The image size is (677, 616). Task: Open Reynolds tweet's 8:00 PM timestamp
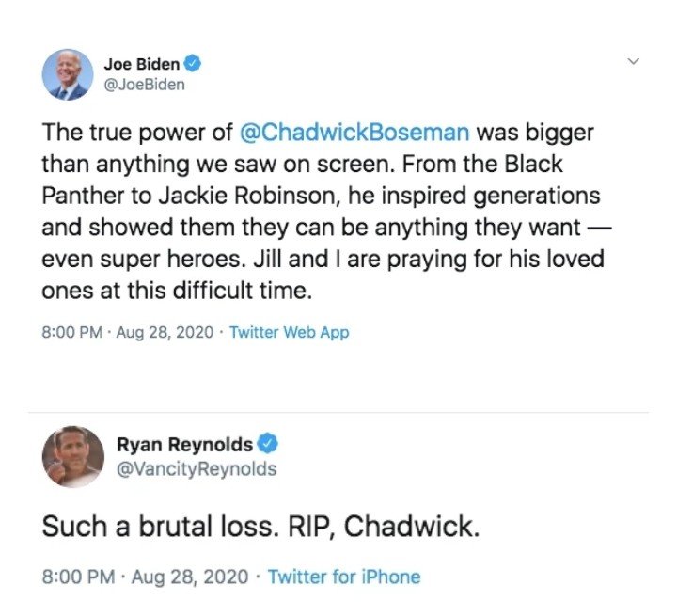point(79,577)
